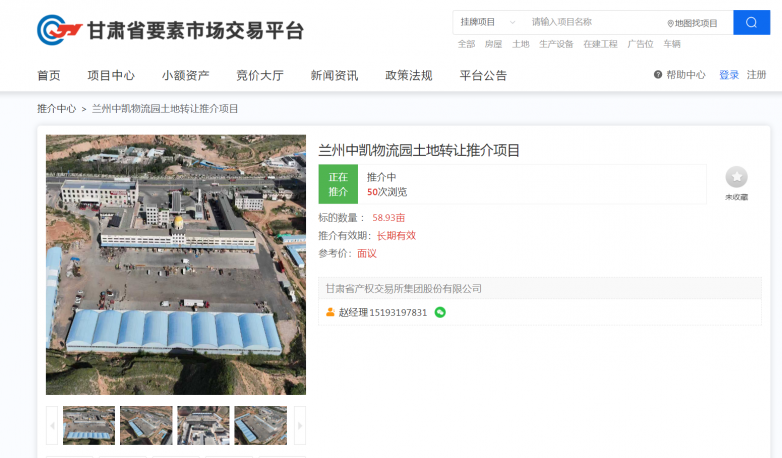Open the 平台公告 navigation item

point(483,75)
